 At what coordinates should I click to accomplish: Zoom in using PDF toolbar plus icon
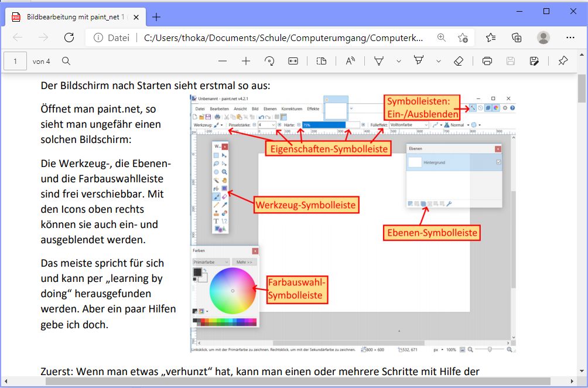point(246,61)
